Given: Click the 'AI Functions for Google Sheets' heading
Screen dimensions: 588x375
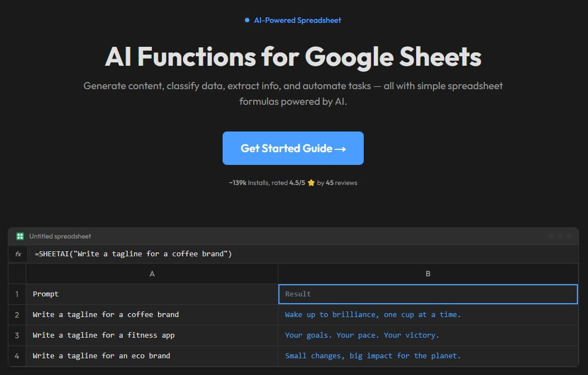Looking at the screenshot, I should [293, 57].
